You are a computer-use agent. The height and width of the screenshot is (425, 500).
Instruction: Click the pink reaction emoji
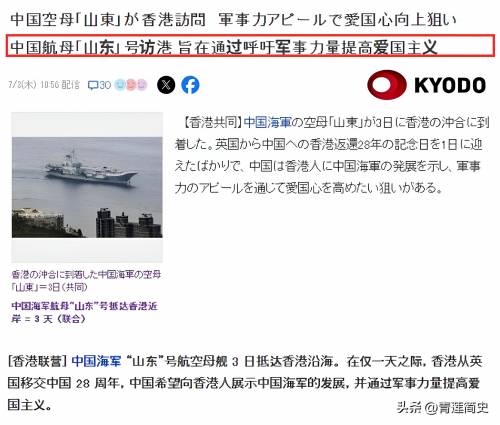tap(131, 85)
